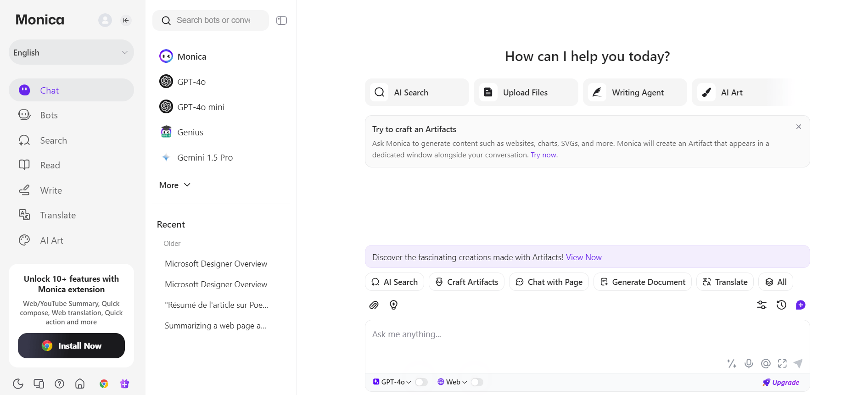Follow the Try now link
Screen dimensions: 868x395
[543, 155]
